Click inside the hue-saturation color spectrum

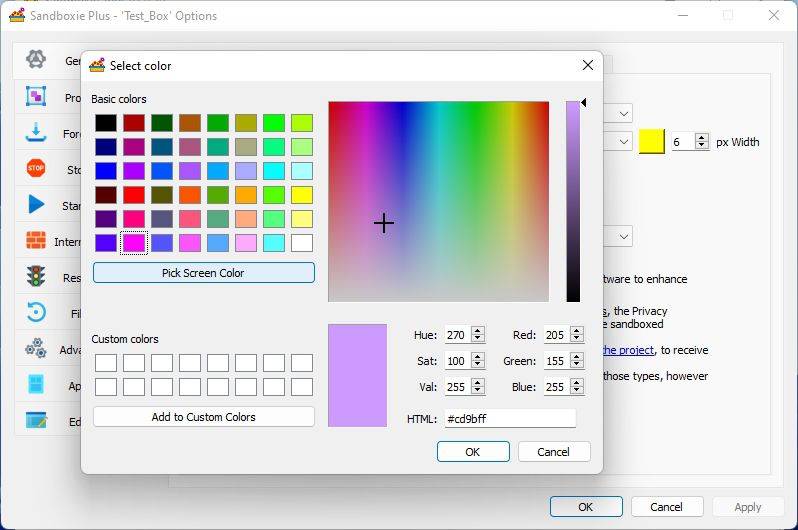[439, 202]
